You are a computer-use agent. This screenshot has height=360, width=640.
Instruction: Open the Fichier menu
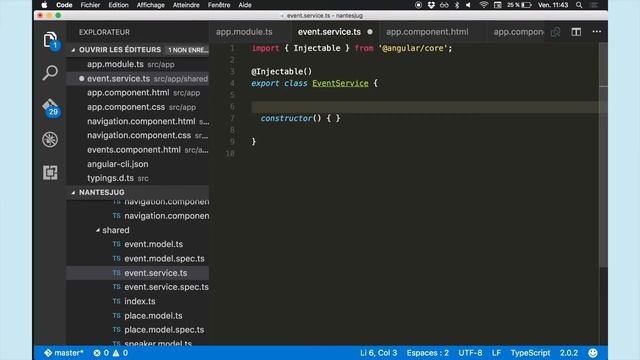tap(90, 5)
